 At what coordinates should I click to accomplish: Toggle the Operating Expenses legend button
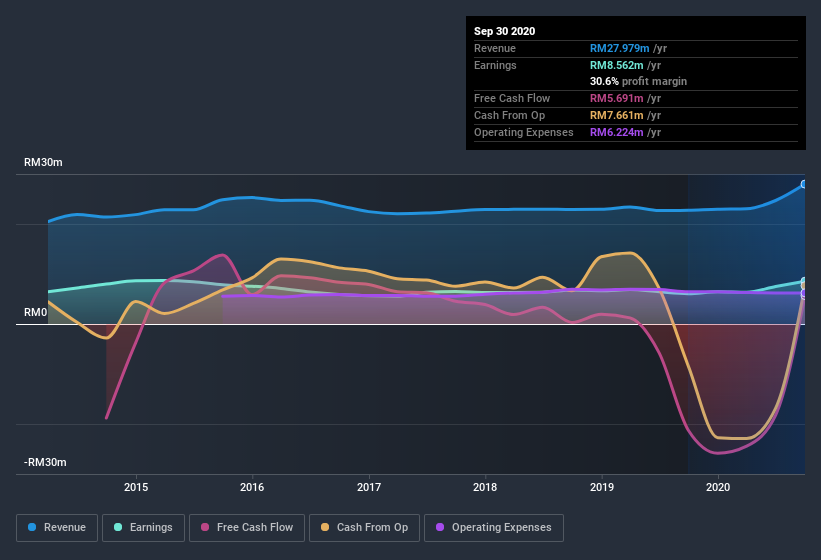point(494,528)
